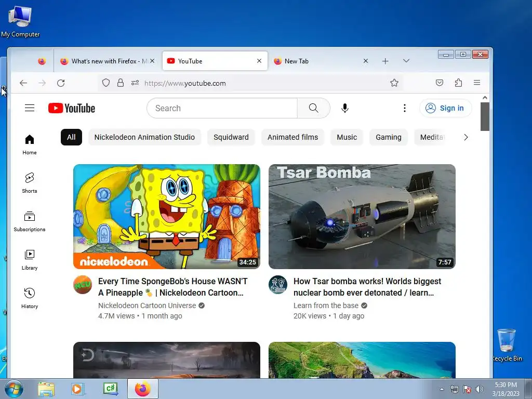
Task: Close the What's new with Firefox tab
Action: [152, 61]
